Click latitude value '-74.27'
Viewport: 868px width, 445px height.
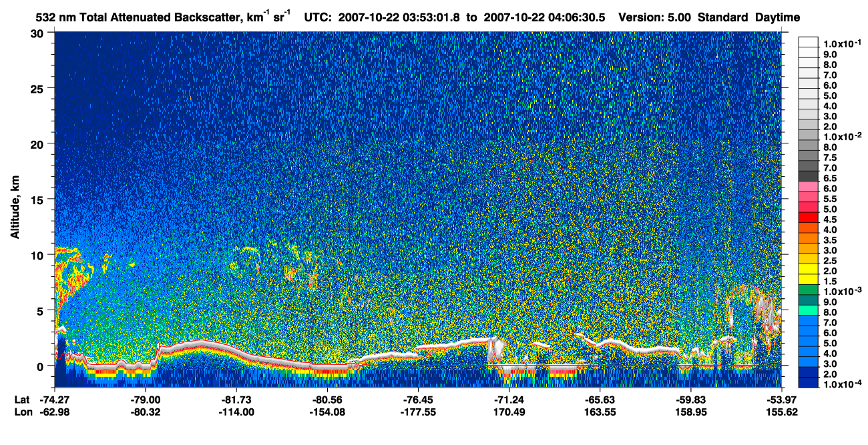(55, 400)
